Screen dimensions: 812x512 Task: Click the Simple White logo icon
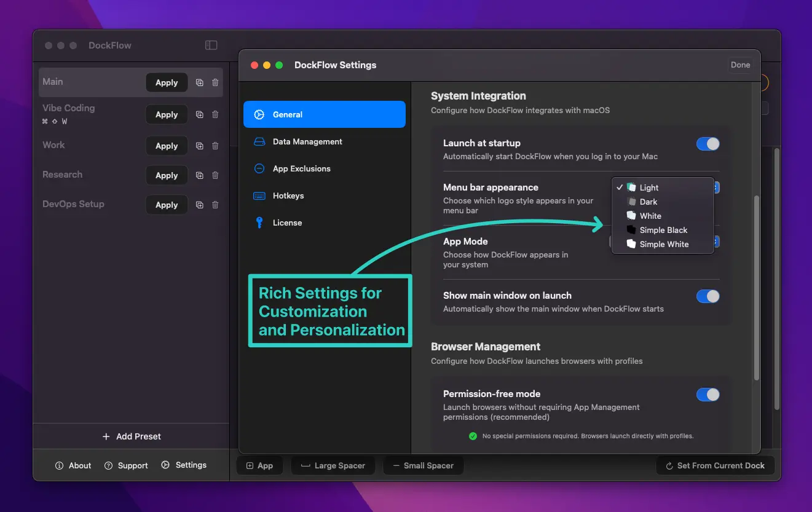[x=631, y=244]
